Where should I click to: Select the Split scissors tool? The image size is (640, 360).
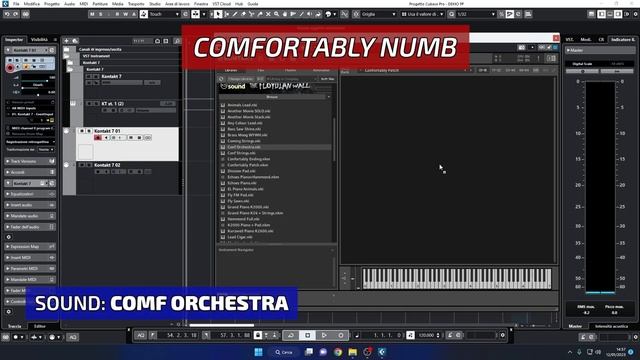click(x=251, y=14)
